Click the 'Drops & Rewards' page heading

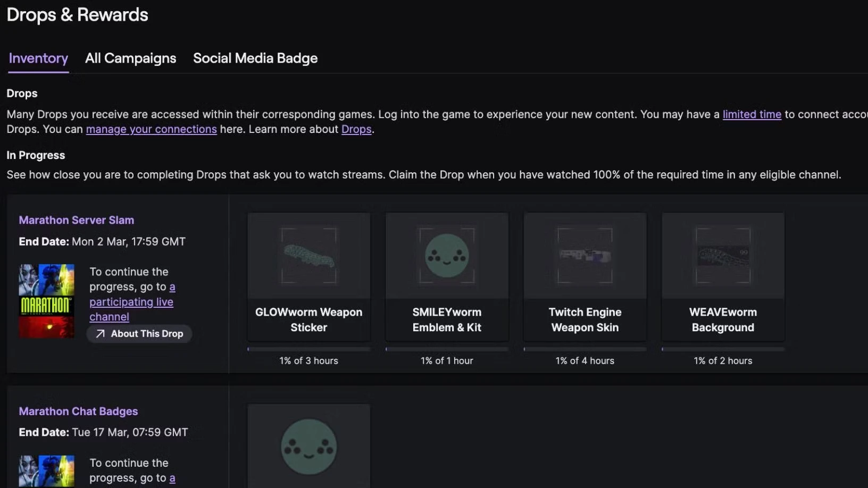tap(78, 15)
